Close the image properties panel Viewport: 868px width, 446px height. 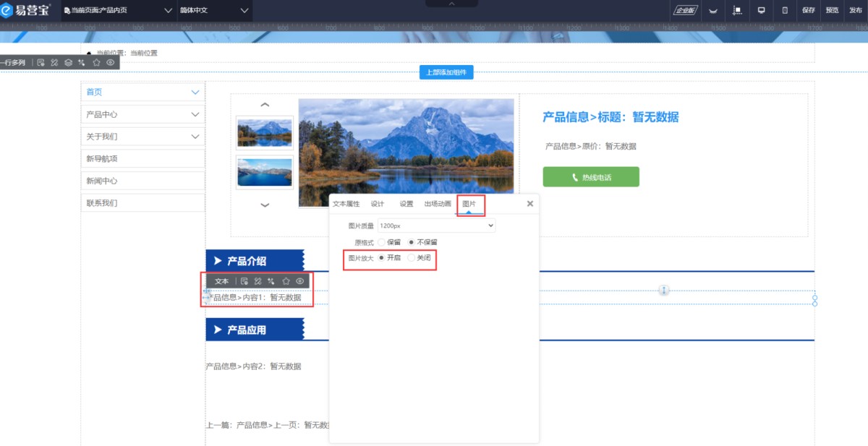[x=530, y=204]
